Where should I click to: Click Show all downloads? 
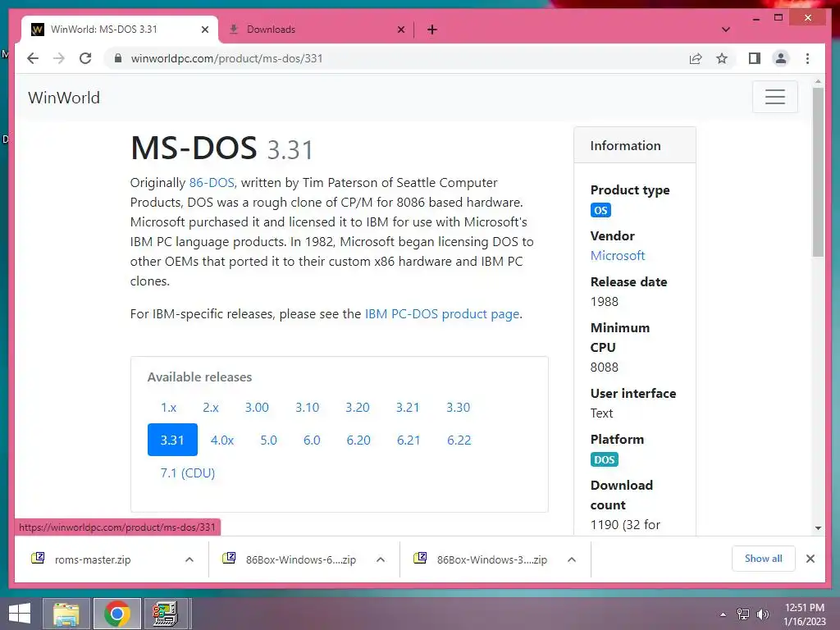click(764, 559)
